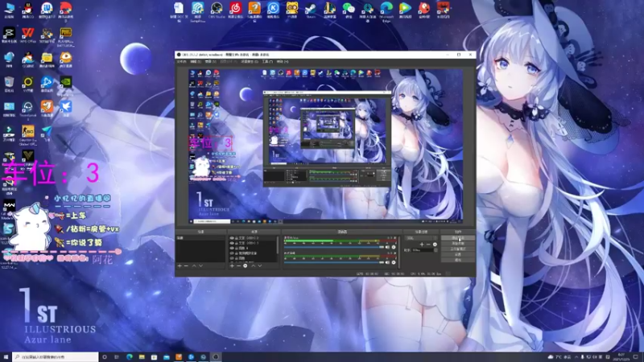This screenshot has height=362, width=644.
Task: Open the Microsoft Edge desktop shortcut
Action: (x=386, y=11)
